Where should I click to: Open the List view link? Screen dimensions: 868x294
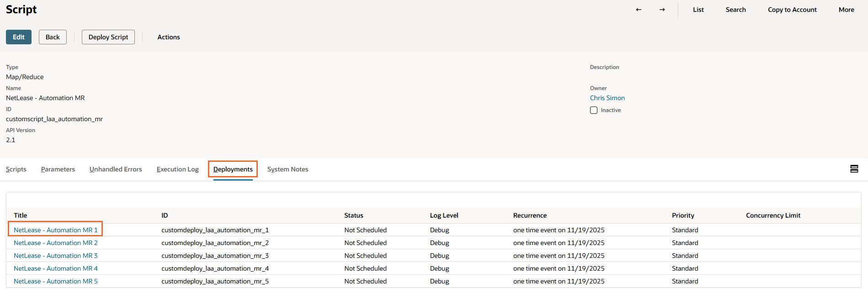[698, 10]
